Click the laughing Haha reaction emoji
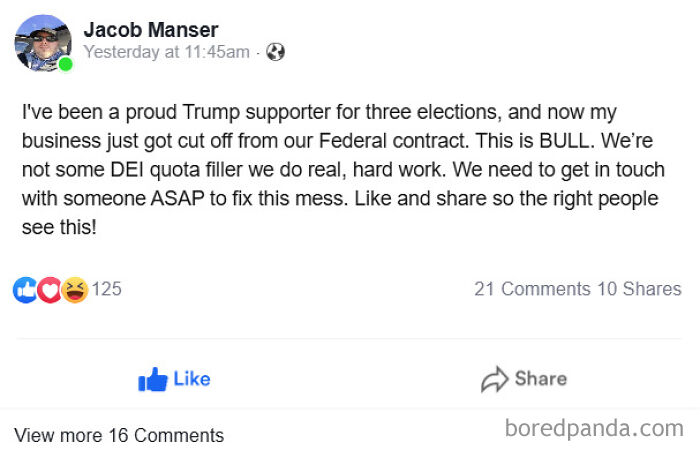The image size is (700, 450). pos(74,290)
